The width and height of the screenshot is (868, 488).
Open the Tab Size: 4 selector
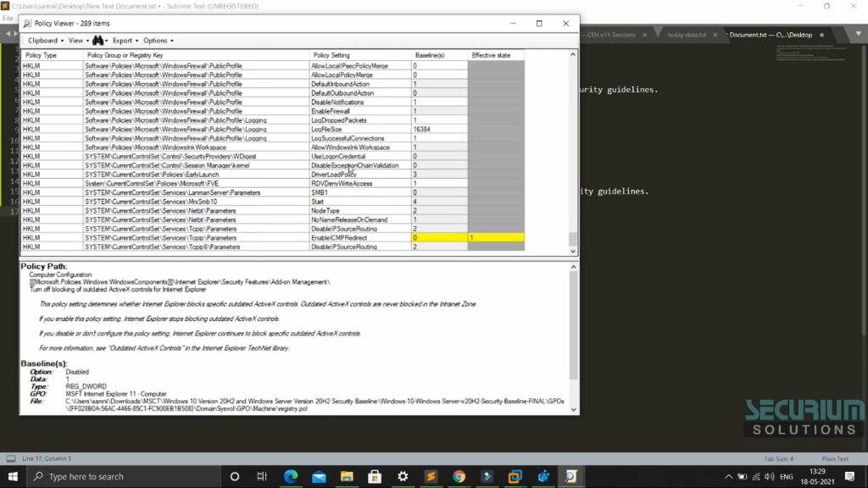point(778,458)
